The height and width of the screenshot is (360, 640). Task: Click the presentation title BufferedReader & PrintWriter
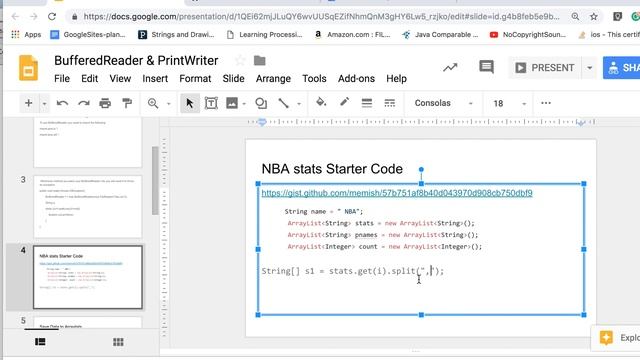pos(136,60)
